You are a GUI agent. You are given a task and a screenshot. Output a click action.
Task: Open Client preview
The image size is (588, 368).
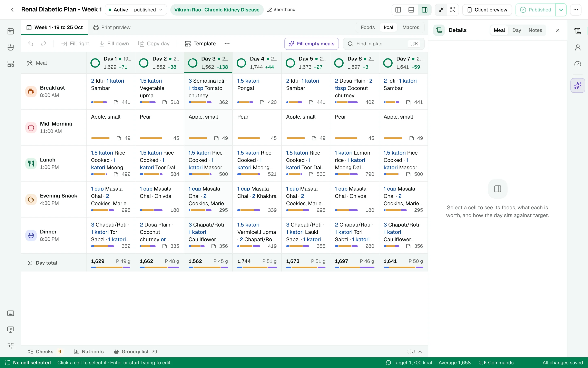point(487,10)
